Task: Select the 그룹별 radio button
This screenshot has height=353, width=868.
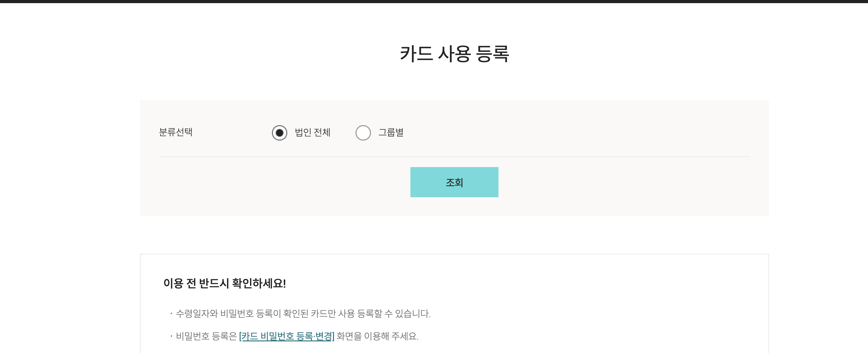Action: click(363, 133)
